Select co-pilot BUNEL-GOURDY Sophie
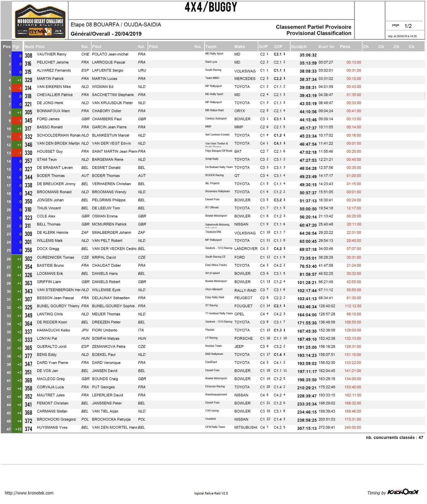 (113, 306)
